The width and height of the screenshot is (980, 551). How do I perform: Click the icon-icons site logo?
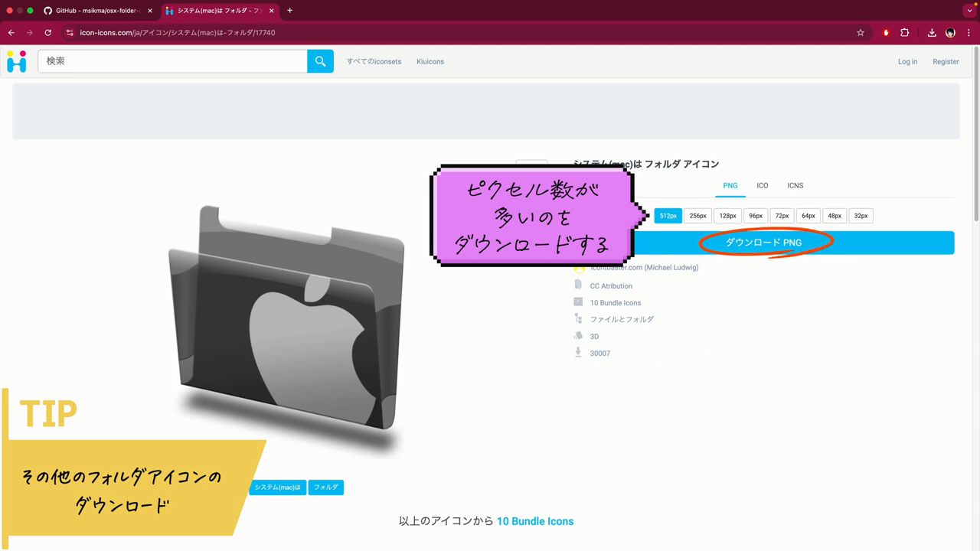pos(17,61)
